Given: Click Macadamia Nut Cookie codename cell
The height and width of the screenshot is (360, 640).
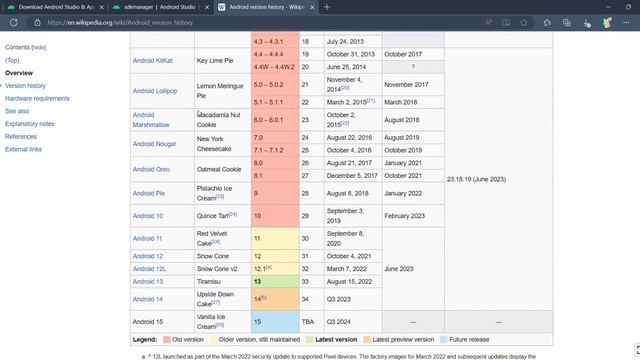Looking at the screenshot, I should [223, 120].
